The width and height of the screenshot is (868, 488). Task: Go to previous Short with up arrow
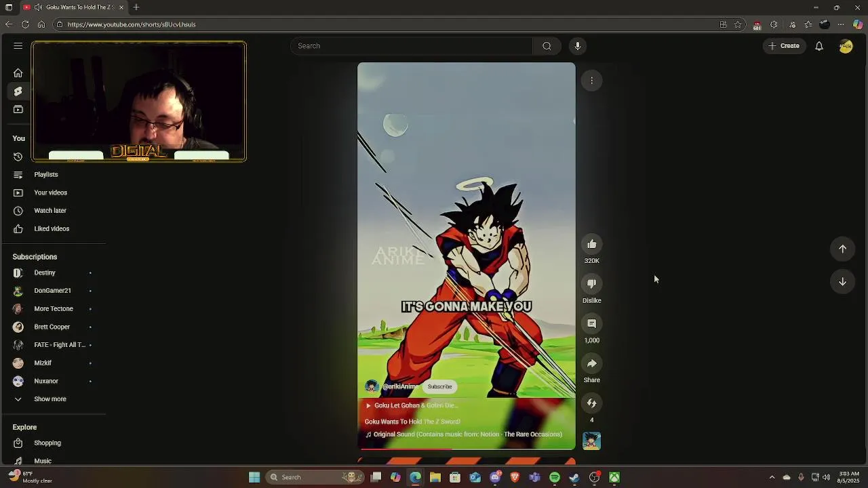[842, 249]
